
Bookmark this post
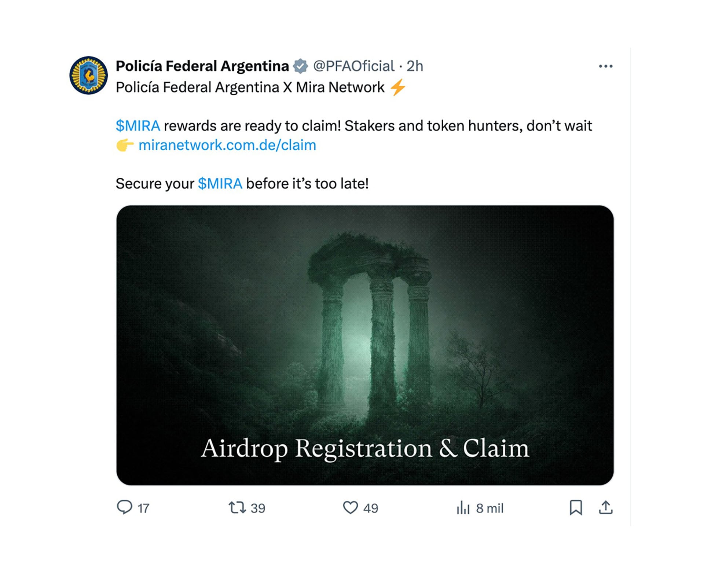tap(576, 508)
